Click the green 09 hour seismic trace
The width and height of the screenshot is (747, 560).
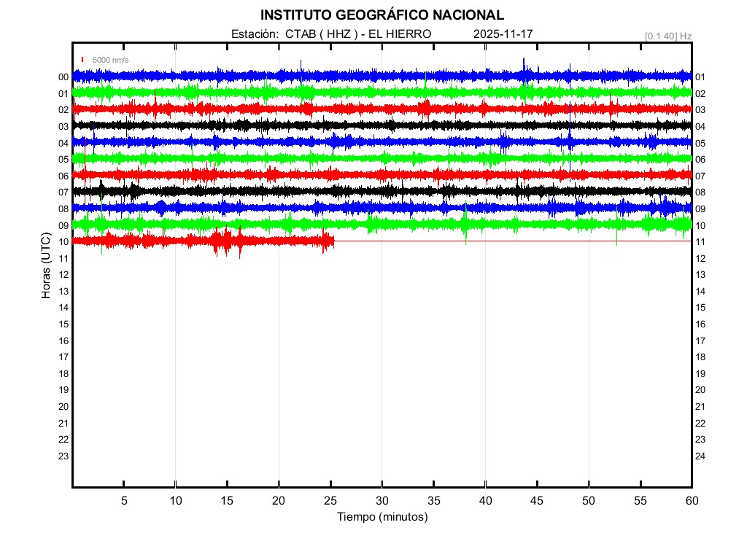(x=365, y=224)
